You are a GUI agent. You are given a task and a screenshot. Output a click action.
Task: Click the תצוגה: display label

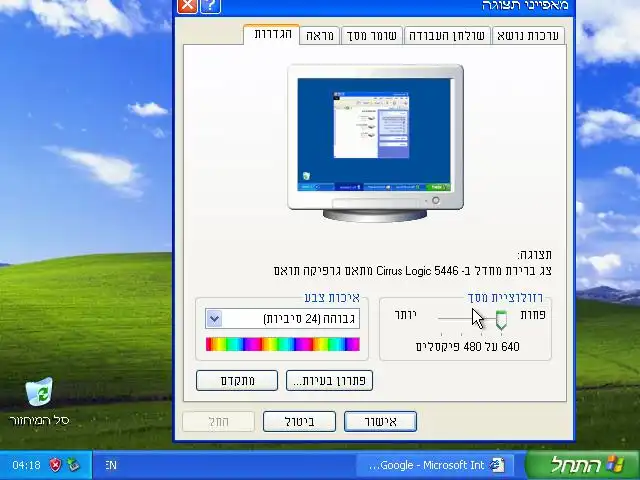click(x=535, y=255)
